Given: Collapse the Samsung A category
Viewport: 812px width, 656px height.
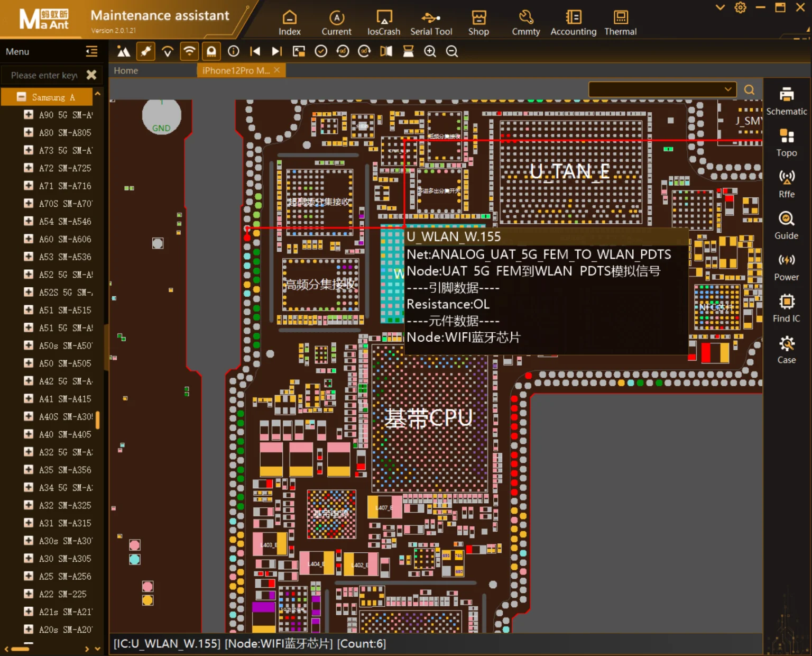Looking at the screenshot, I should [22, 97].
